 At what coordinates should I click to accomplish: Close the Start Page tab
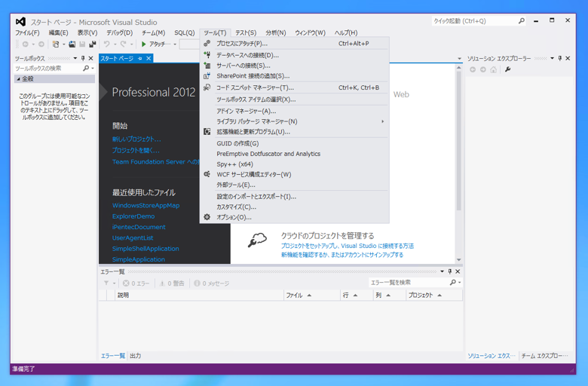149,58
